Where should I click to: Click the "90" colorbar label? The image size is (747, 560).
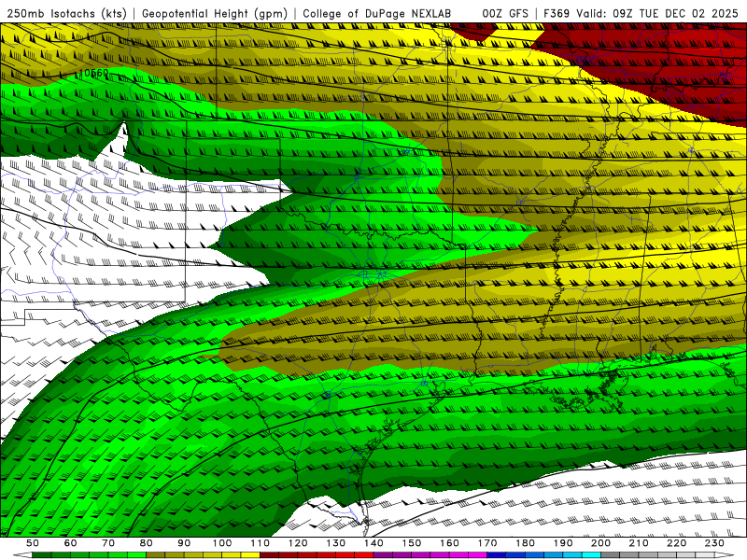click(184, 543)
